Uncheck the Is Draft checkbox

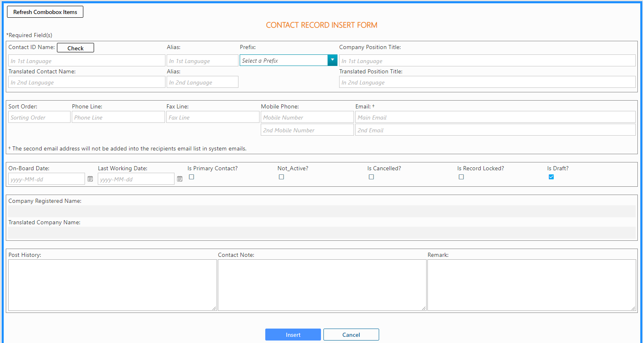pos(551,177)
